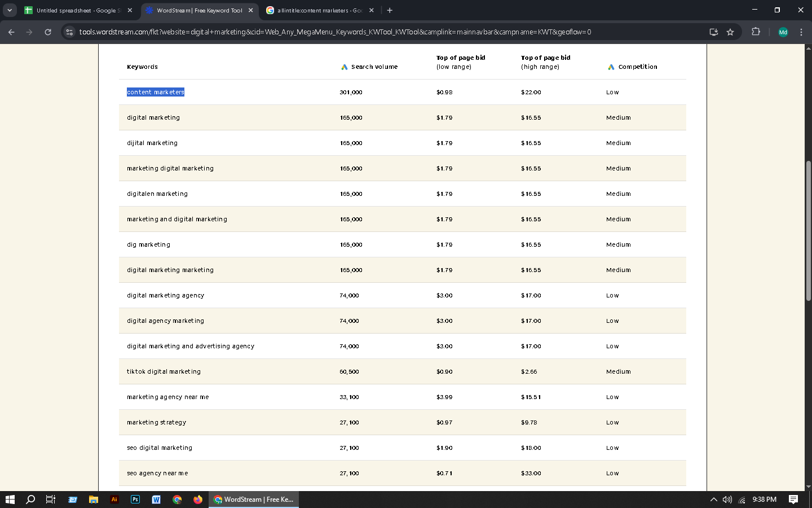Click the Keywords column header

142,67
